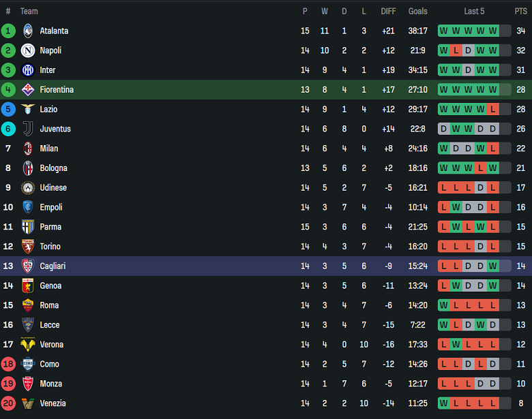The height and width of the screenshot is (419, 532).
Task: Click the Juventus club crest icon
Action: (x=28, y=129)
